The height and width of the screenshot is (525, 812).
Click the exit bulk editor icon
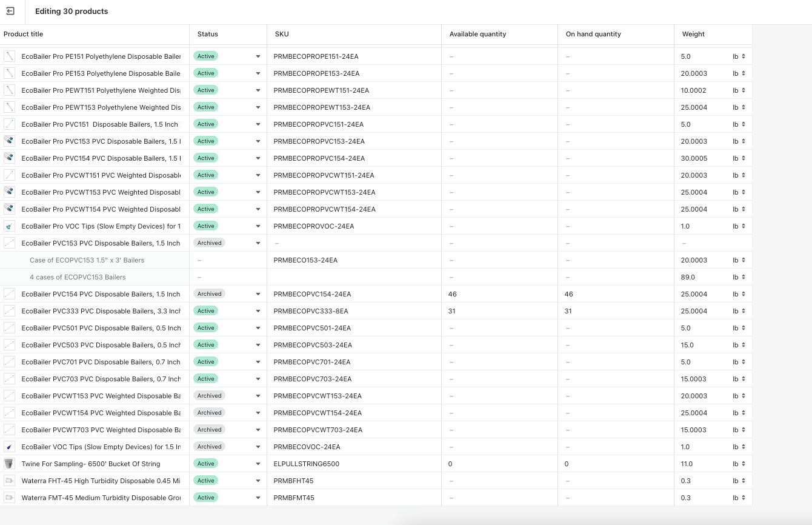coord(10,11)
